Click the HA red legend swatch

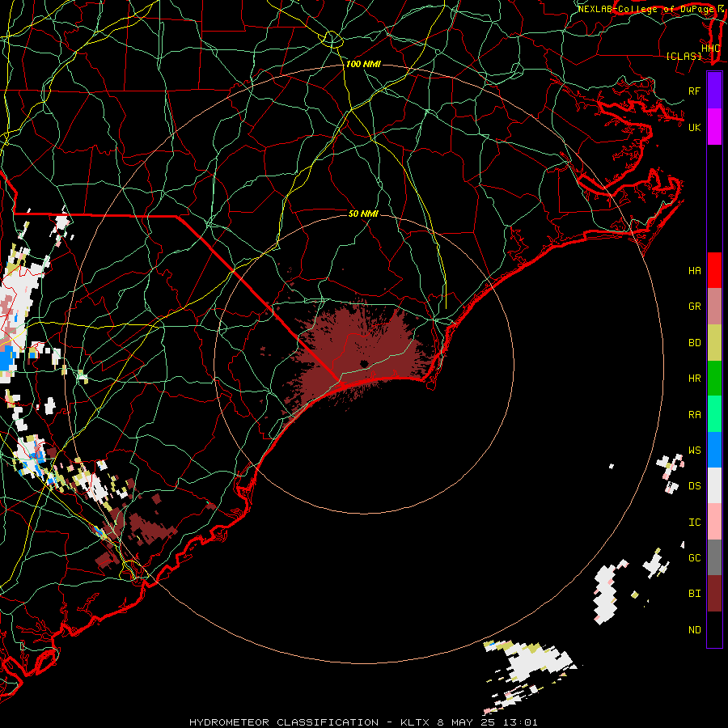pyautogui.click(x=714, y=270)
